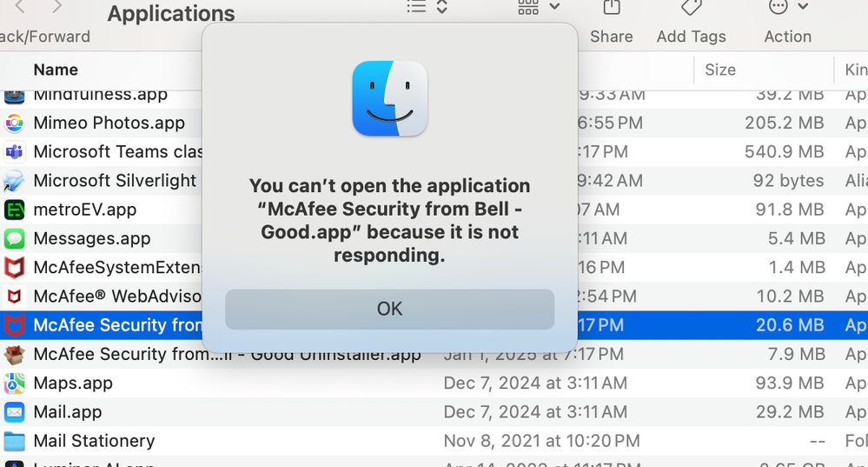Click the 91.8 MB size value
Image resolution: width=868 pixels, height=467 pixels.
coord(790,210)
